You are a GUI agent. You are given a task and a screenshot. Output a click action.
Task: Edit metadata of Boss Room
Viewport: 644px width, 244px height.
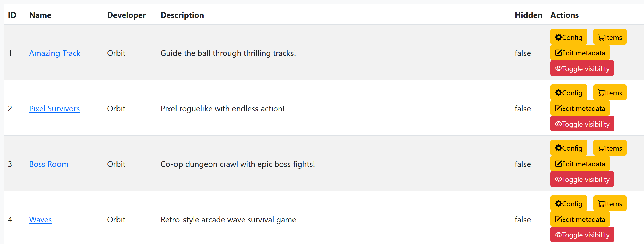coord(580,164)
